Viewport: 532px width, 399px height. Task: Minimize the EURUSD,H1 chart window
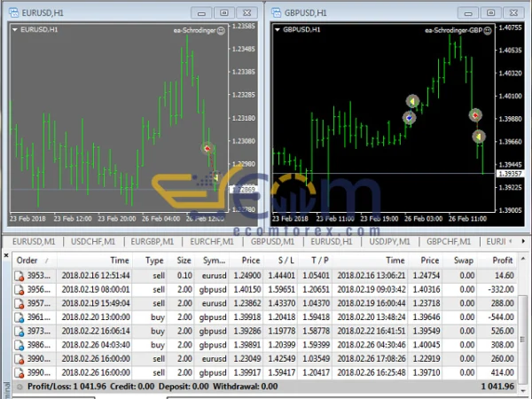click(201, 13)
